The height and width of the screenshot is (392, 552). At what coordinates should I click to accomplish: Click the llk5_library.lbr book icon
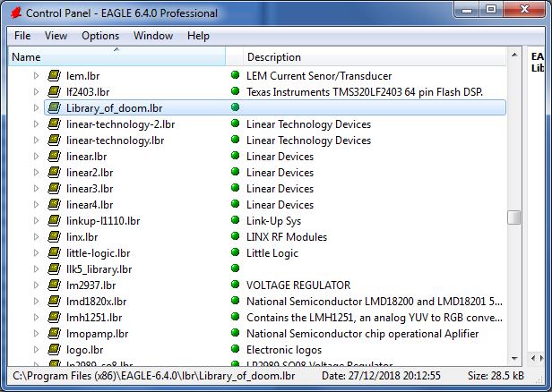click(x=54, y=269)
